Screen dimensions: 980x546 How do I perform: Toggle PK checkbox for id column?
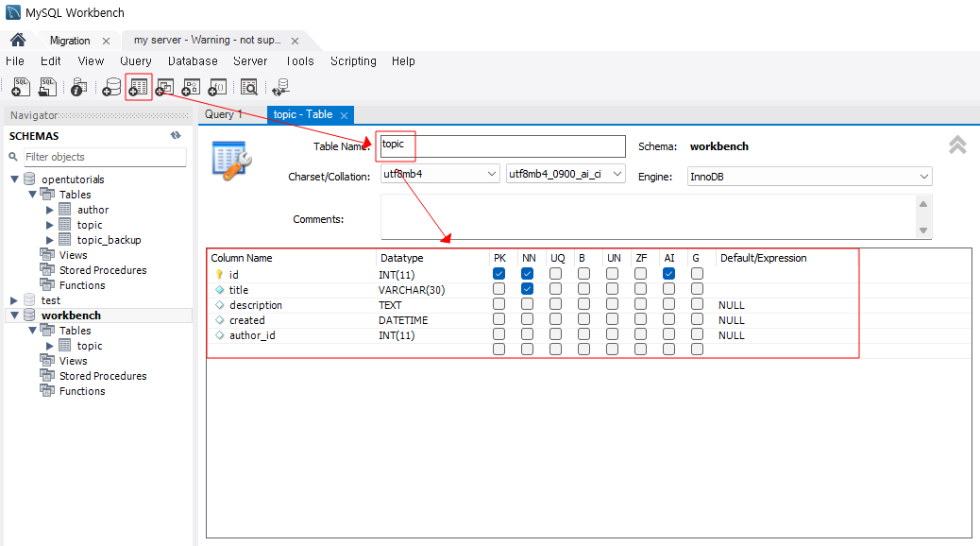pyautogui.click(x=498, y=273)
